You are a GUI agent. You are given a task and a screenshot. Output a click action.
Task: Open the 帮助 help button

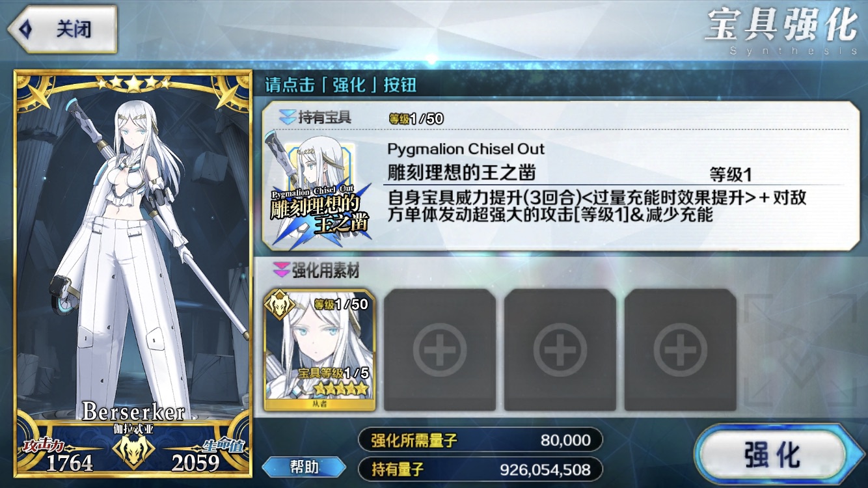[x=304, y=467]
